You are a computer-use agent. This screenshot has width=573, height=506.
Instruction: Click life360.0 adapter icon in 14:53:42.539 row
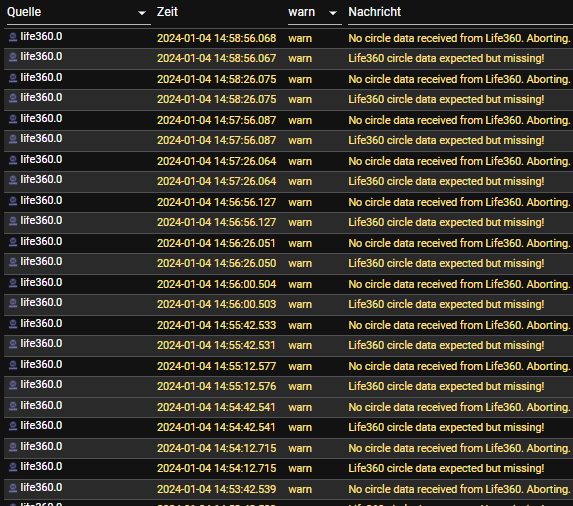[13, 488]
